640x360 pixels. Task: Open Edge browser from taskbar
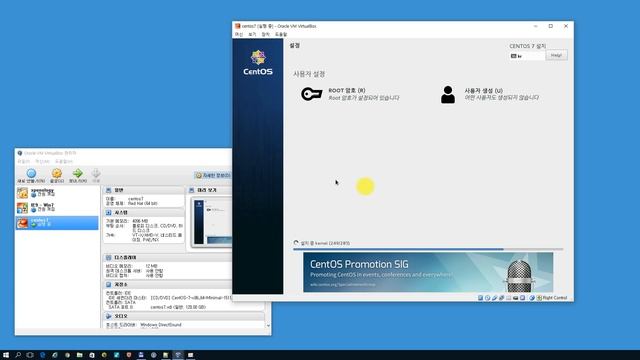point(42,355)
